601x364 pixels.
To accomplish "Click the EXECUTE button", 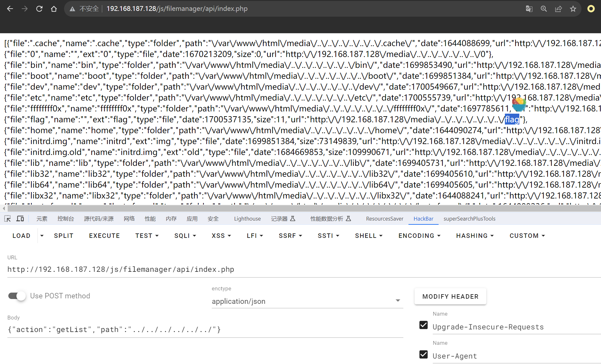I will (104, 236).
